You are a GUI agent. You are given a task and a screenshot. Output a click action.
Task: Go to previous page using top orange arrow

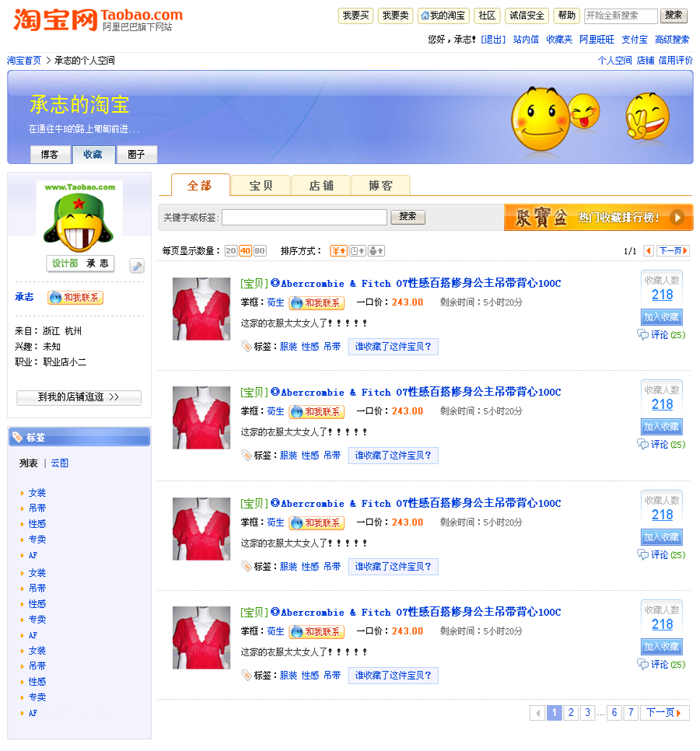coord(649,250)
